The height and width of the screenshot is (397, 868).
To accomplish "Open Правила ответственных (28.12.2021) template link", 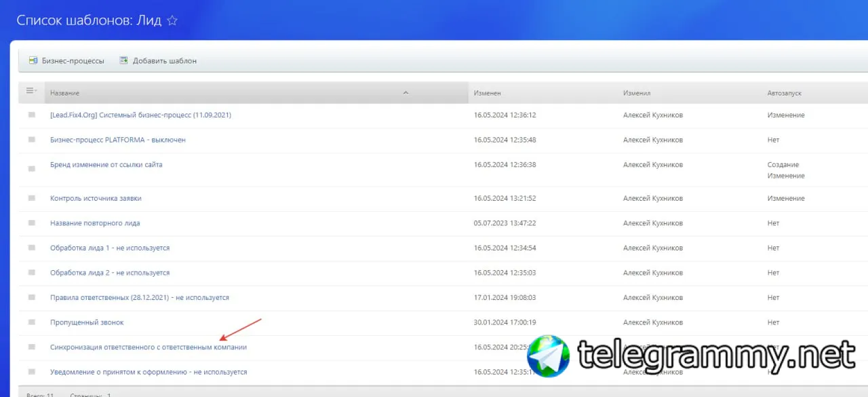I will point(140,297).
